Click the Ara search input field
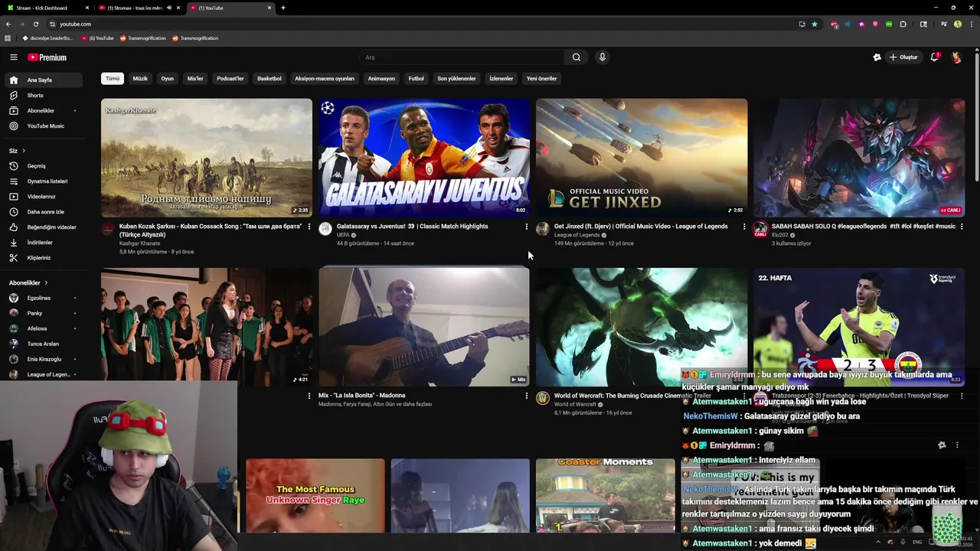This screenshot has width=980, height=551. tap(462, 57)
